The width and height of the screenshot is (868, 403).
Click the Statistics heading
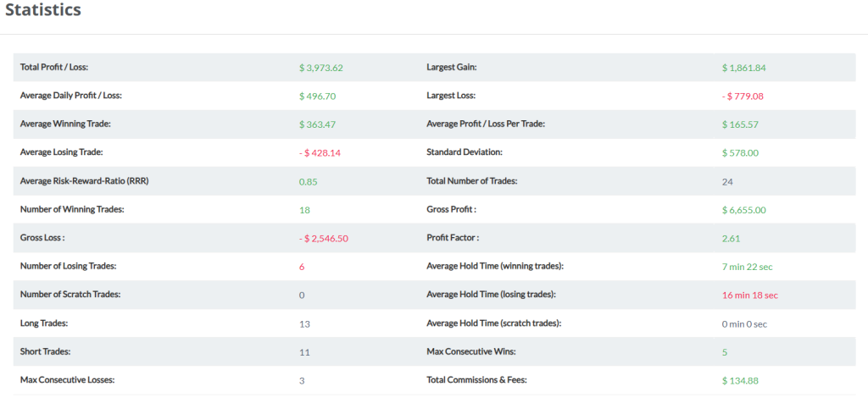click(43, 9)
